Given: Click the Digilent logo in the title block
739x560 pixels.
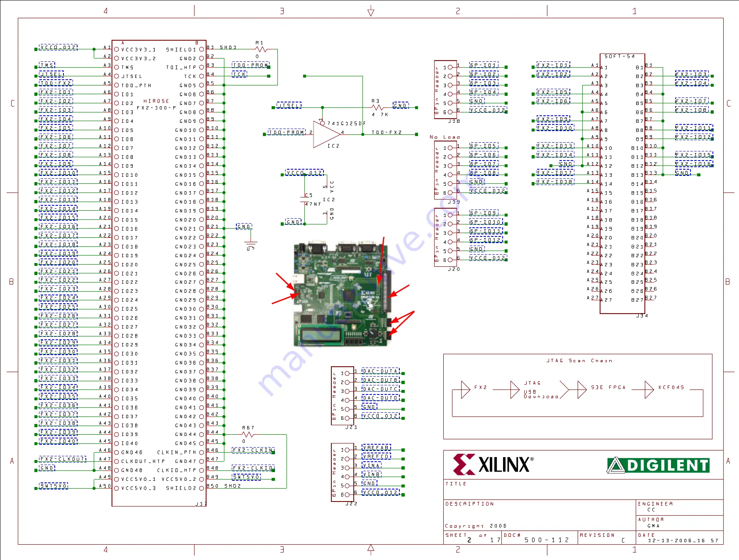Looking at the screenshot, I should (658, 465).
